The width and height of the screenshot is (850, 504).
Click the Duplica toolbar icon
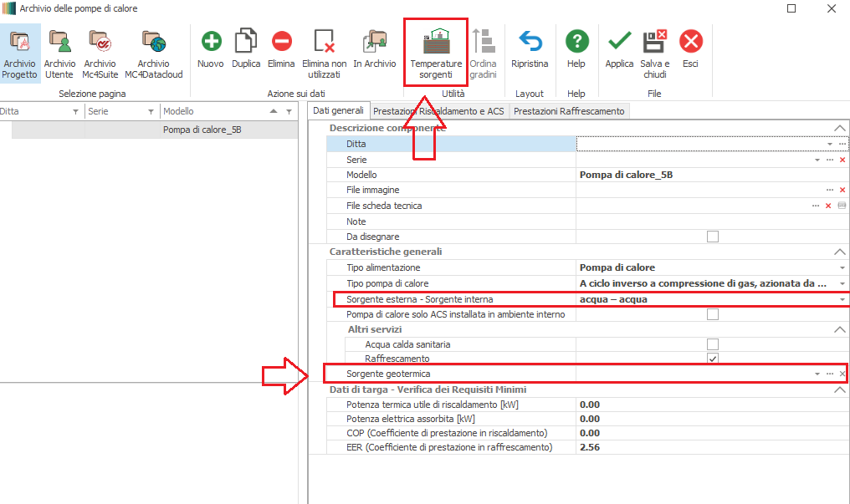246,42
